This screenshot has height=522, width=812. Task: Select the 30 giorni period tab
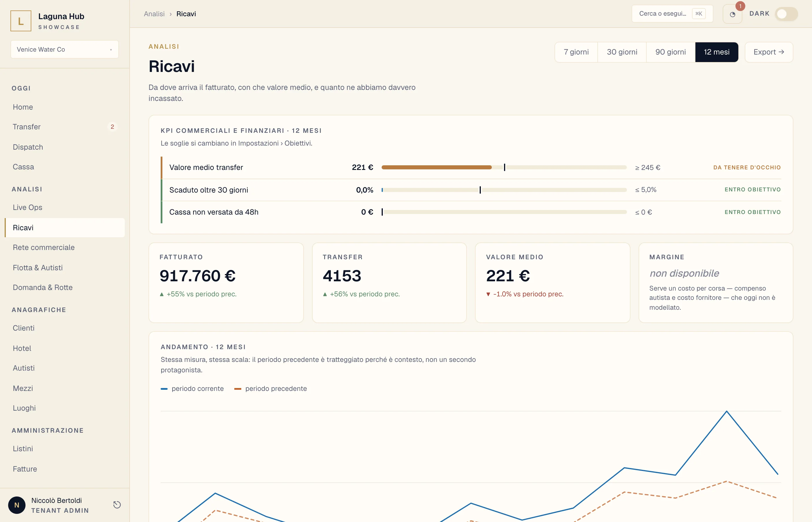(622, 52)
